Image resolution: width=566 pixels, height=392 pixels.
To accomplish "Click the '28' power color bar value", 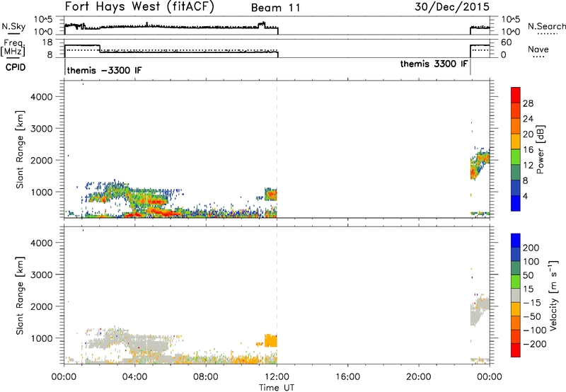I will [528, 103].
